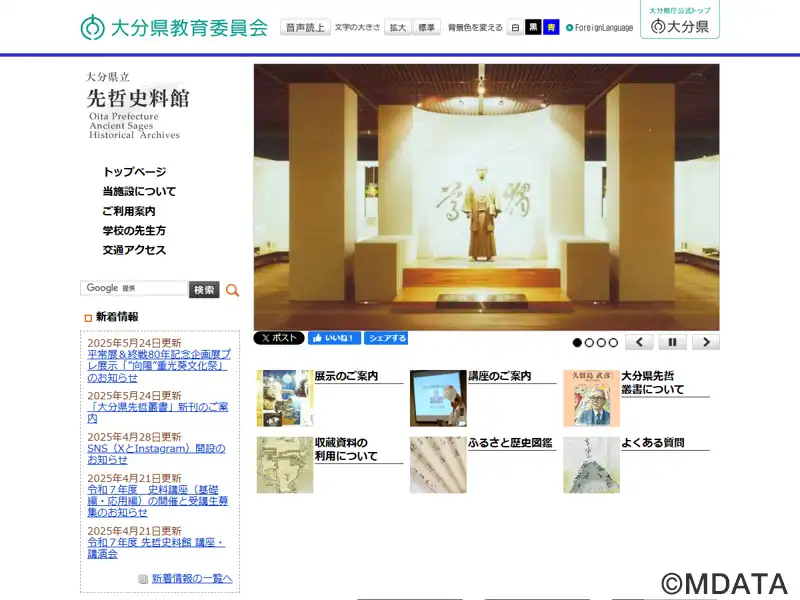
Task: Enlarge text with the 拡大 button
Action: click(x=398, y=27)
